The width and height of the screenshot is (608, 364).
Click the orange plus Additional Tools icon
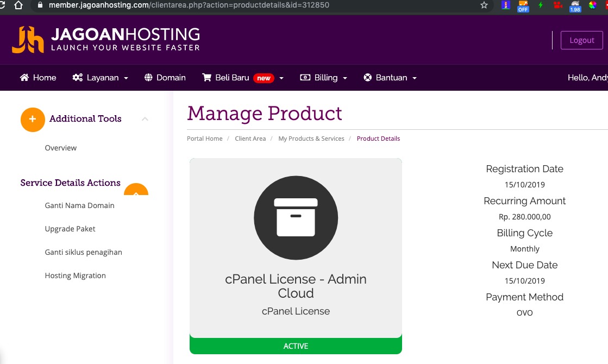33,120
